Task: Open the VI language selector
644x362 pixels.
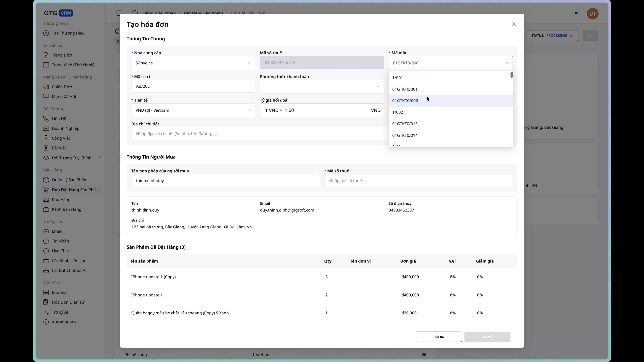Action: (x=577, y=13)
